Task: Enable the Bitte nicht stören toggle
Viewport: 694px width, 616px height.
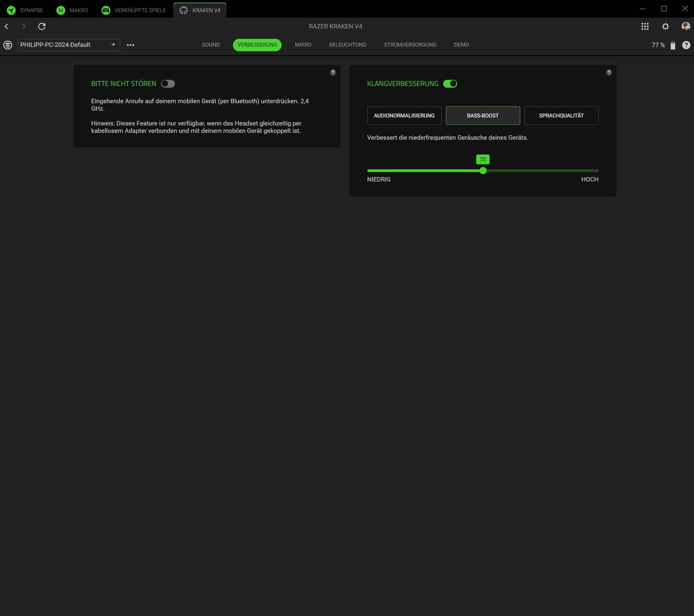Action: tap(168, 84)
